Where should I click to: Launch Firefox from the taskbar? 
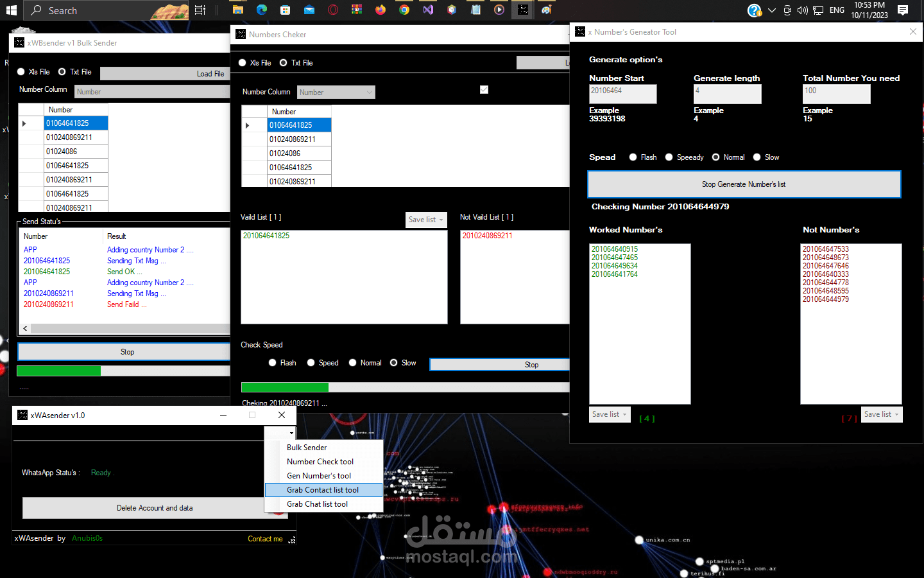(x=381, y=10)
